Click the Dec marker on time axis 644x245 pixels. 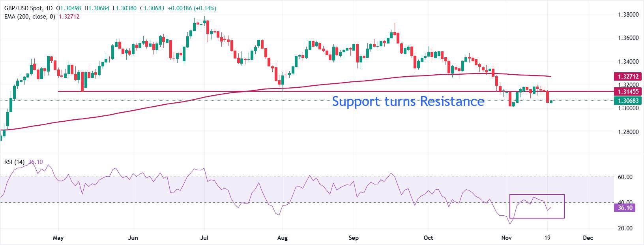pyautogui.click(x=588, y=238)
